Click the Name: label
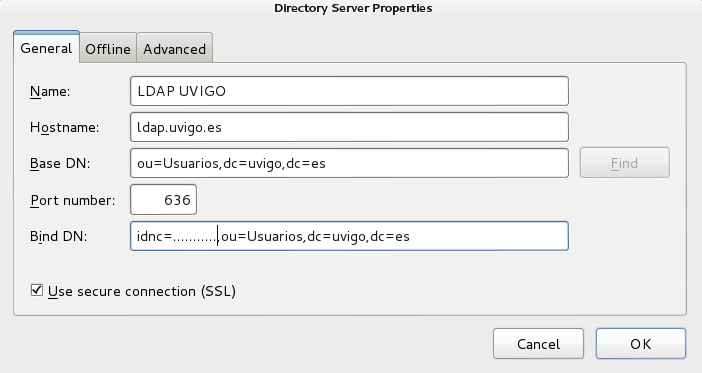 (50, 91)
